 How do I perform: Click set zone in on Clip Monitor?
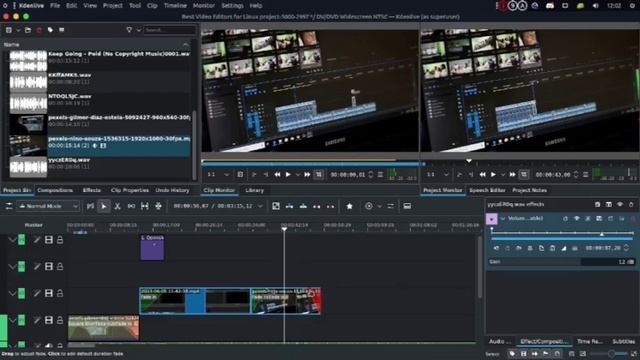(x=254, y=175)
